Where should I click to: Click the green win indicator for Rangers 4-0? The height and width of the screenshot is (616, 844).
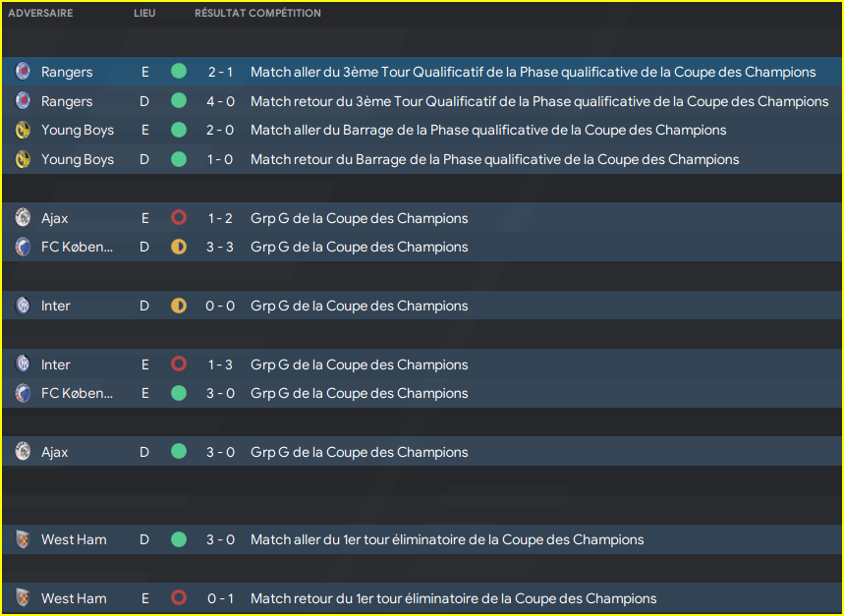pos(178,101)
